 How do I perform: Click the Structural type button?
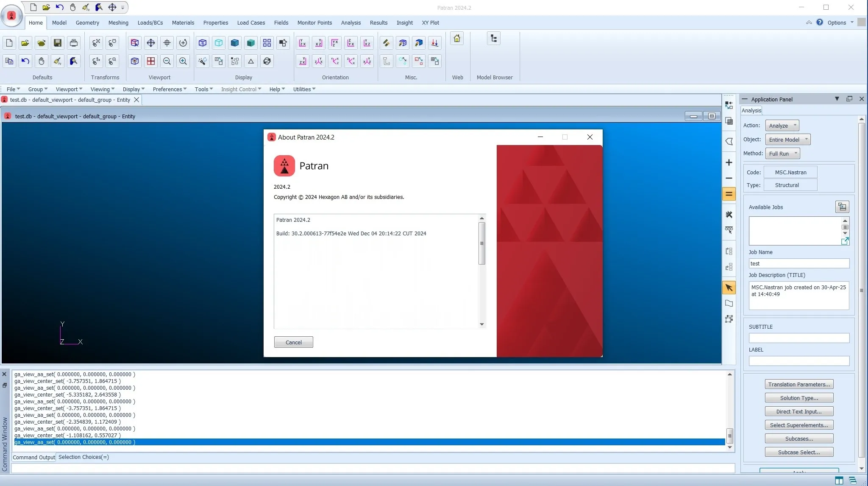[x=790, y=185]
